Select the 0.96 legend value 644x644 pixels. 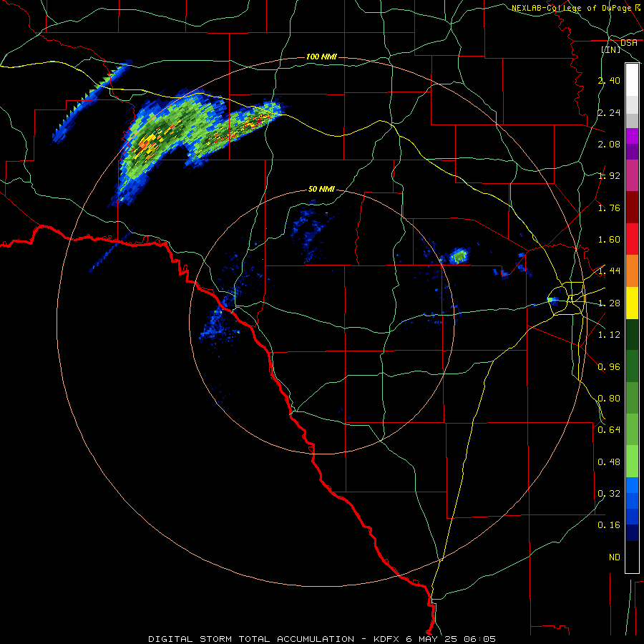(609, 367)
